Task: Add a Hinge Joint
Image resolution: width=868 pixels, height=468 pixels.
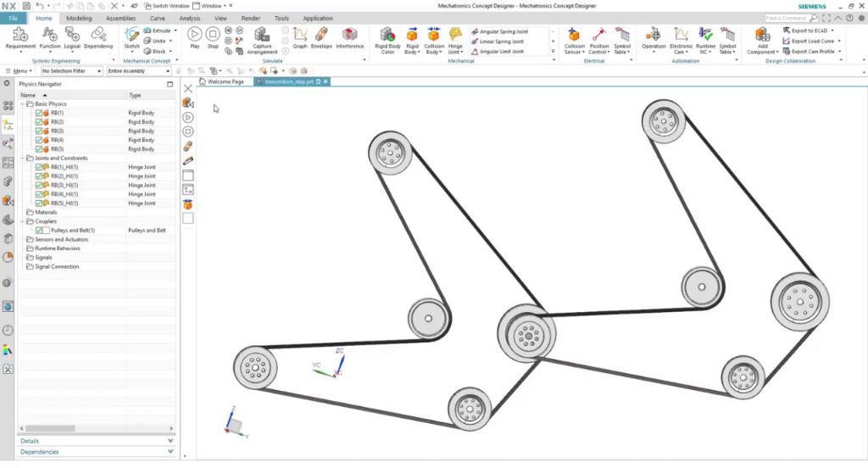Action: [455, 41]
